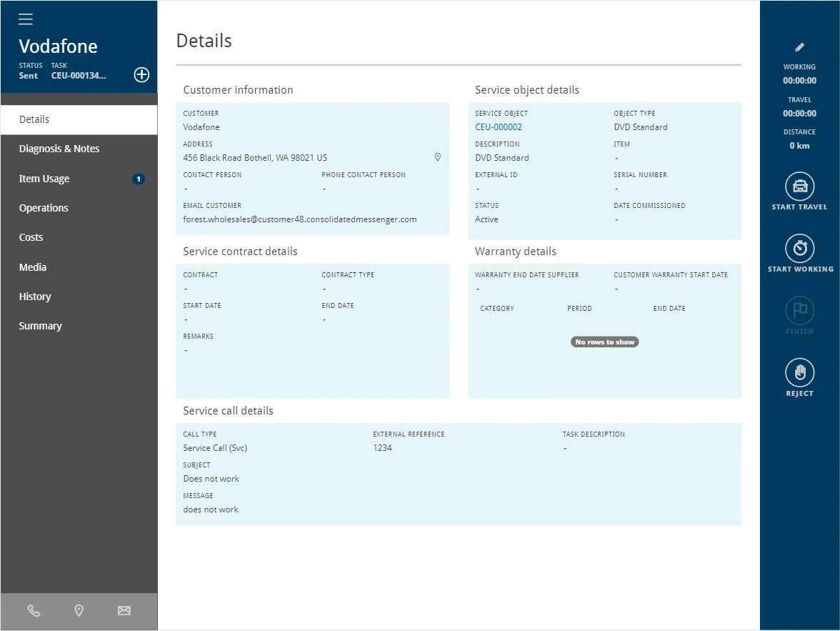Click the plus circle icon beside task
The width and height of the screenshot is (840, 631).
coord(141,74)
